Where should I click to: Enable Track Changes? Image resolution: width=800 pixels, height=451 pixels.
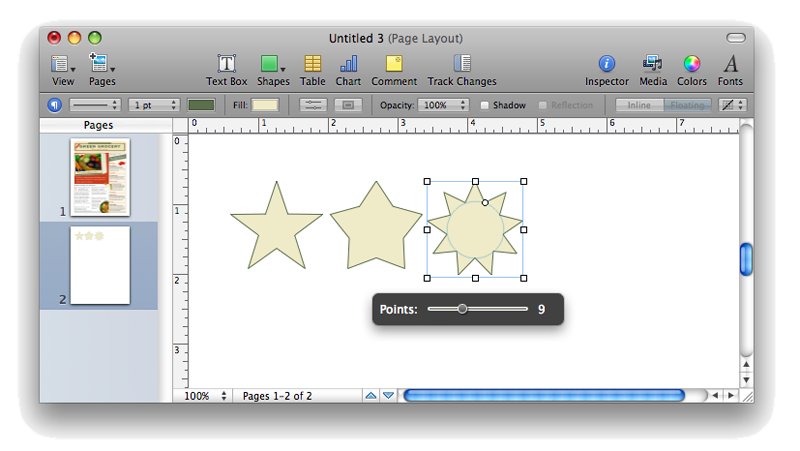pos(462,70)
